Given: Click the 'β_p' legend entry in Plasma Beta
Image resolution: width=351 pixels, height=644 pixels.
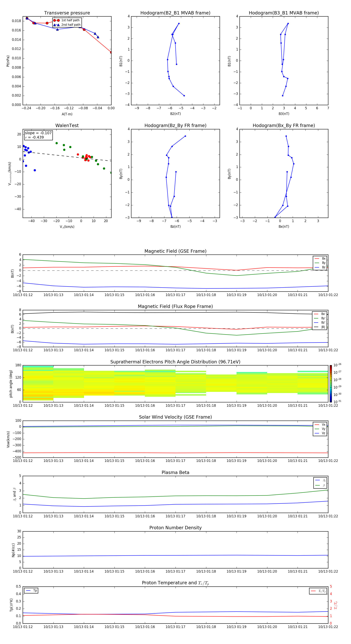Looking at the screenshot, I should pyautogui.click(x=321, y=480).
